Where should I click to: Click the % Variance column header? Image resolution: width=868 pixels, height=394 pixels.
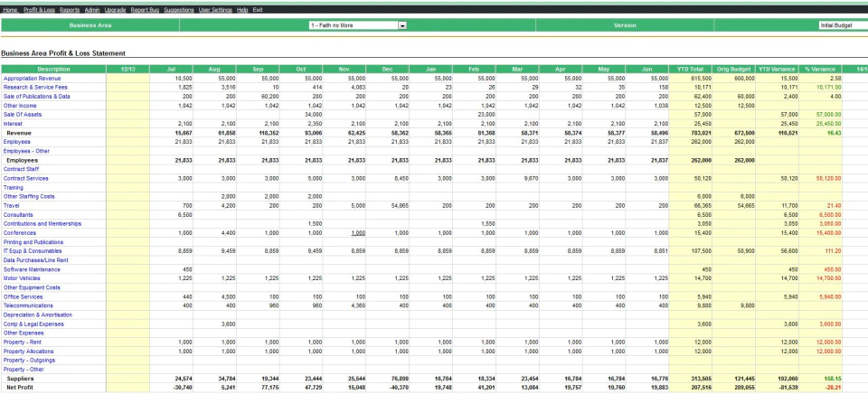(x=820, y=70)
